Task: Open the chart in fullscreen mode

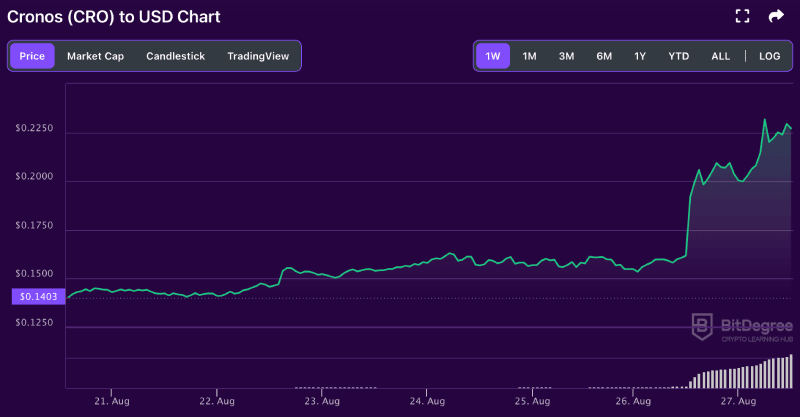Action: click(742, 16)
